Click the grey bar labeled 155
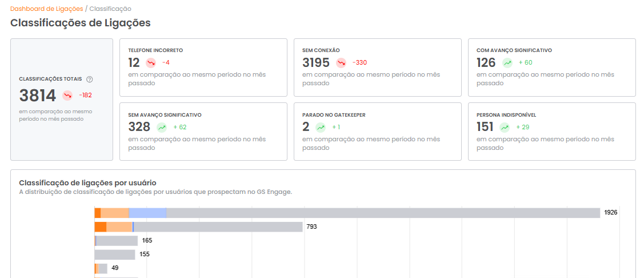The height and width of the screenshot is (278, 644). click(115, 255)
